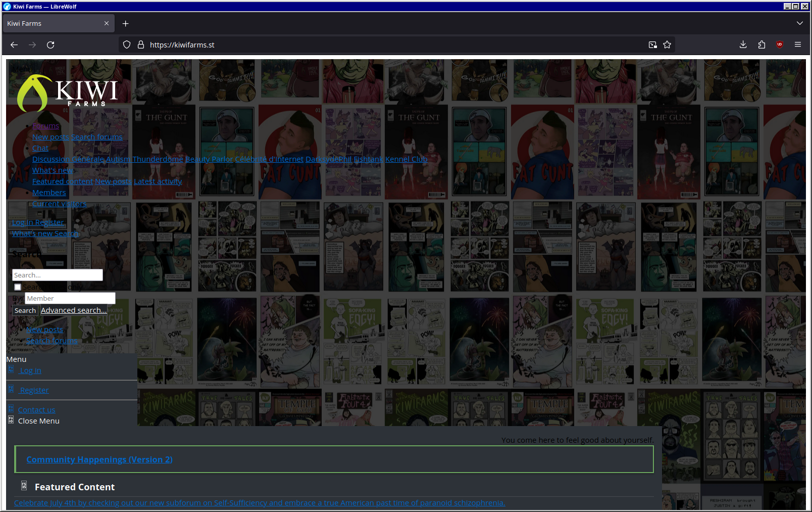Expand the list all tabs chevron
Viewport: 812px width, 512px height.
point(799,23)
